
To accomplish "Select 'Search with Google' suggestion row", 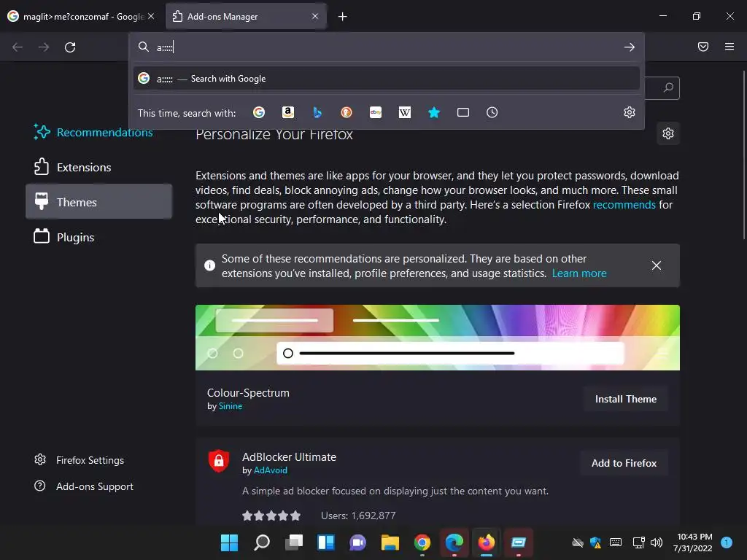I will 387,79.
